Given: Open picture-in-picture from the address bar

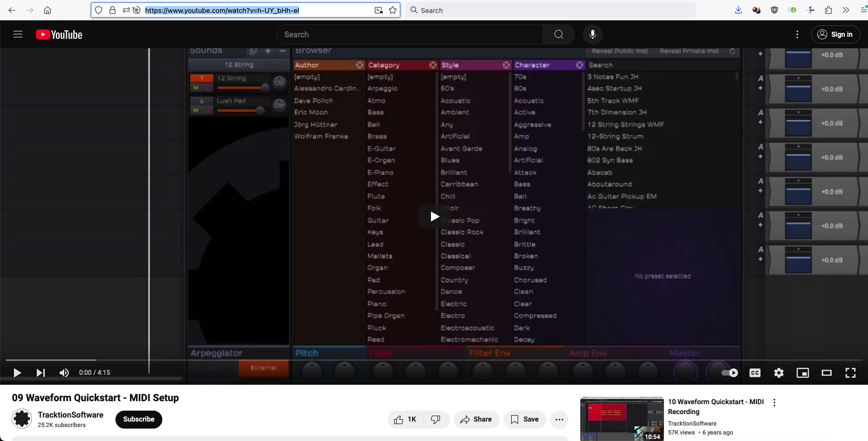Looking at the screenshot, I should pos(379,10).
